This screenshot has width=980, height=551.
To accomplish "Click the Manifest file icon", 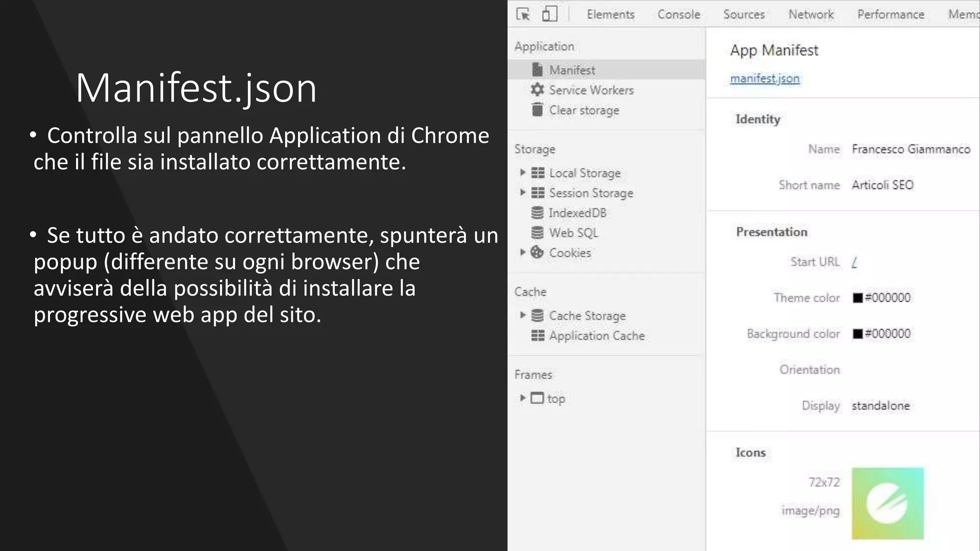I will (537, 70).
